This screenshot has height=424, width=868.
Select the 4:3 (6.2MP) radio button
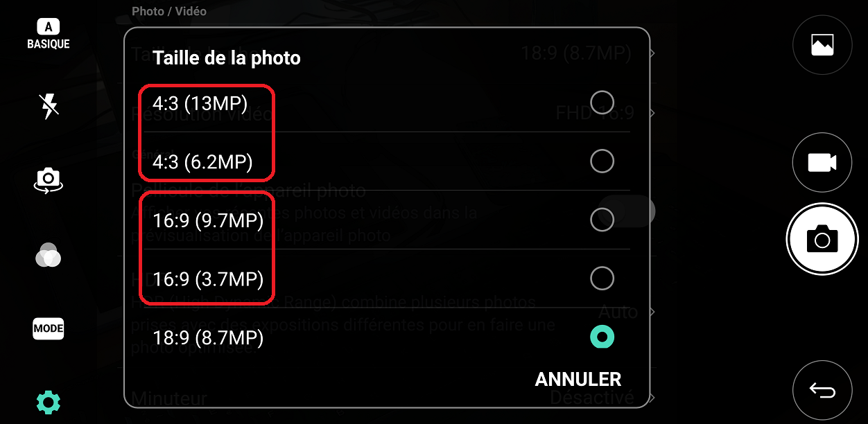[602, 161]
